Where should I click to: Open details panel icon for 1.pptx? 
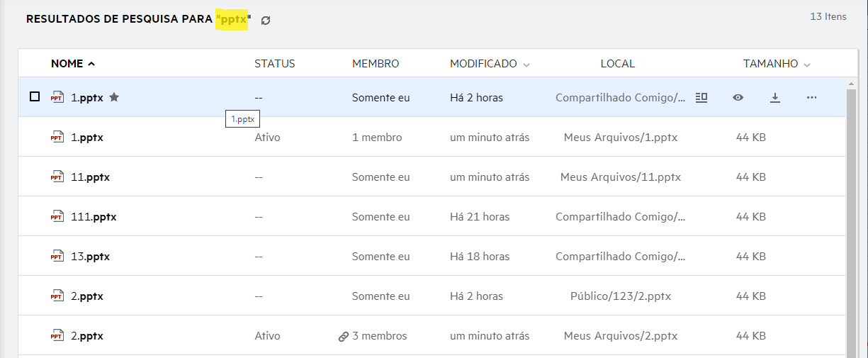pyautogui.click(x=701, y=98)
